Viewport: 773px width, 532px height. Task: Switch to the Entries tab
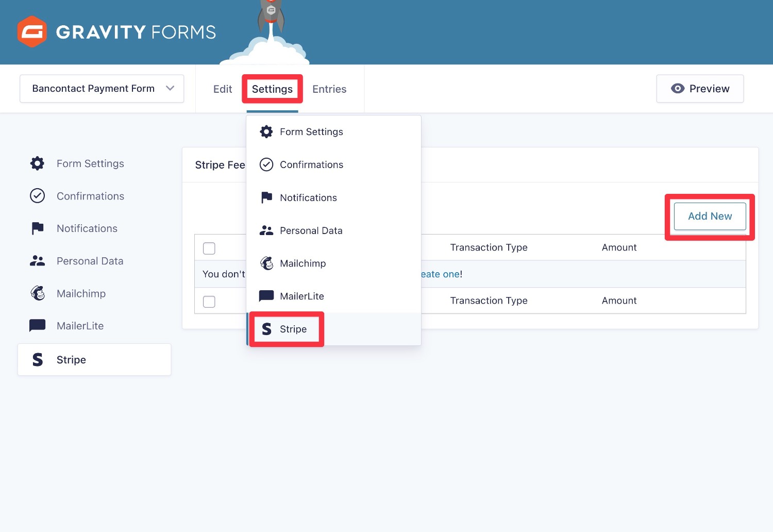pos(329,89)
